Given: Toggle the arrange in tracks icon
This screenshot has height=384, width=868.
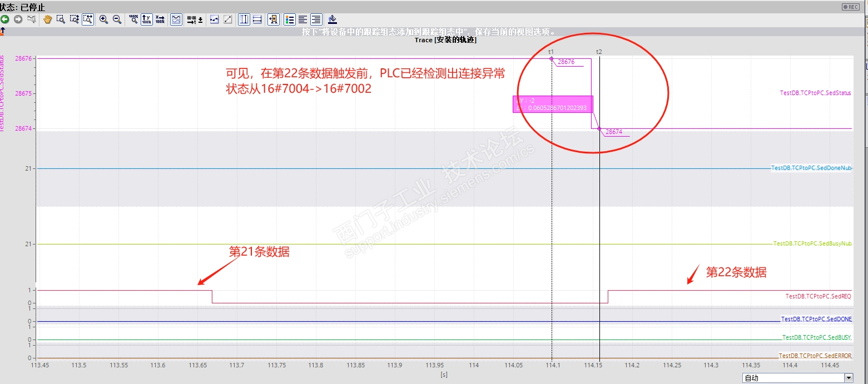Looking at the screenshot, I should (176, 19).
